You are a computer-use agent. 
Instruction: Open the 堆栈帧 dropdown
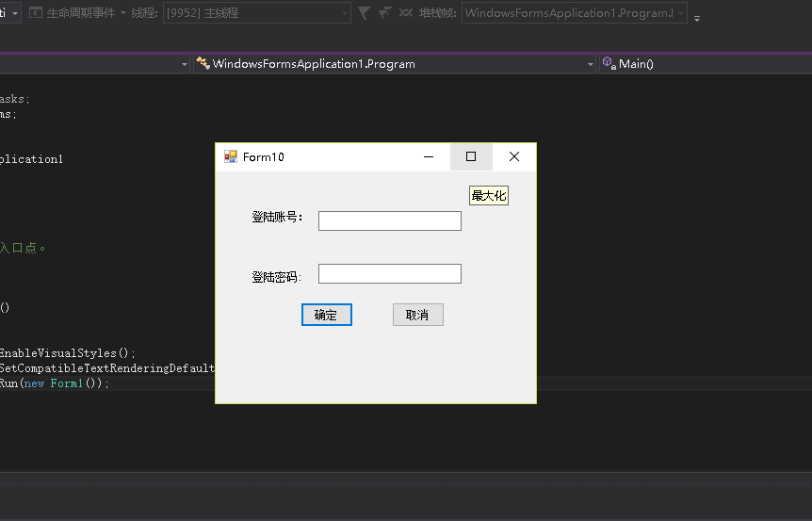[575, 13]
